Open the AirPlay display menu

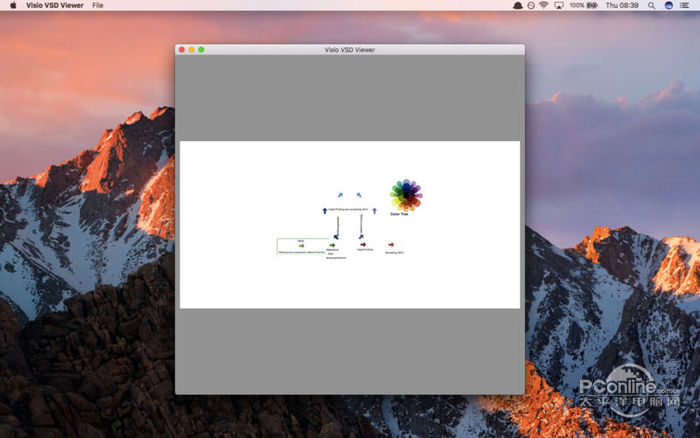tap(558, 5)
